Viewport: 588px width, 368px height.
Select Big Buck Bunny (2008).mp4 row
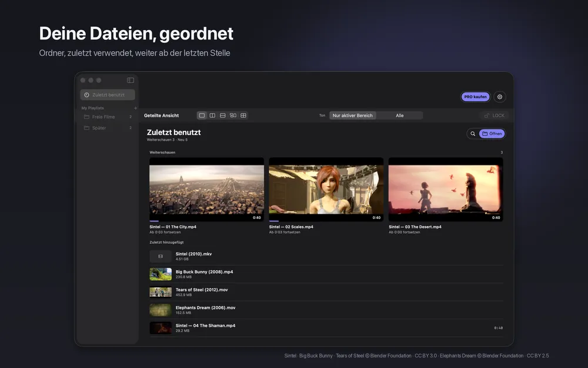click(x=326, y=274)
